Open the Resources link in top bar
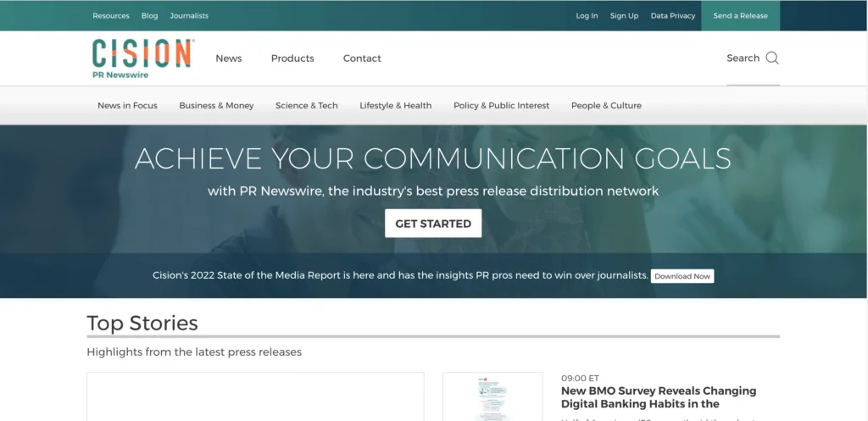 click(111, 15)
